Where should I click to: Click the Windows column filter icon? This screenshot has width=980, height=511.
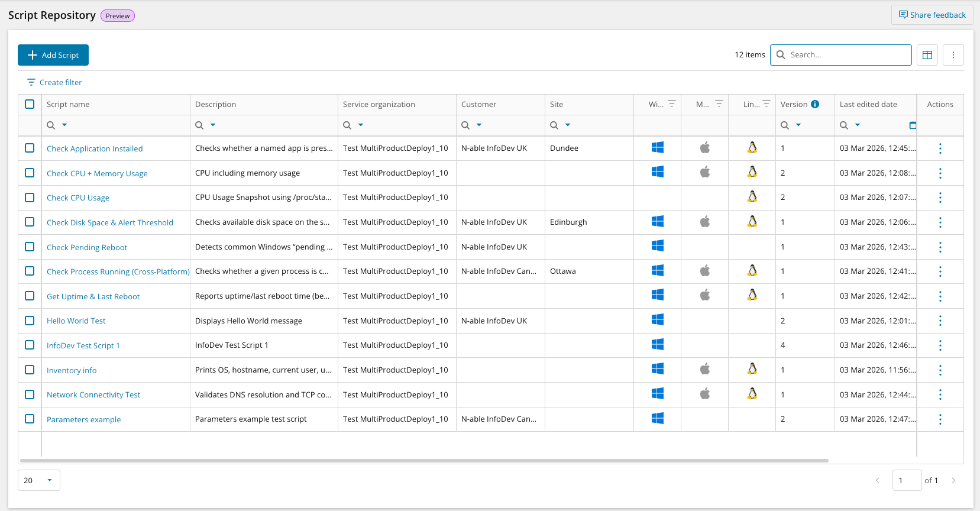coord(672,104)
